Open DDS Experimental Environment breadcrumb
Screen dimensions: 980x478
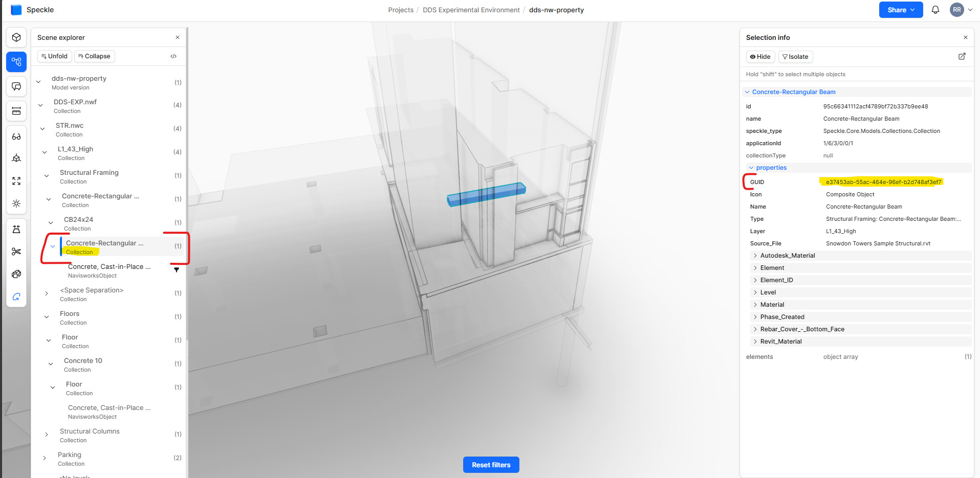point(471,10)
